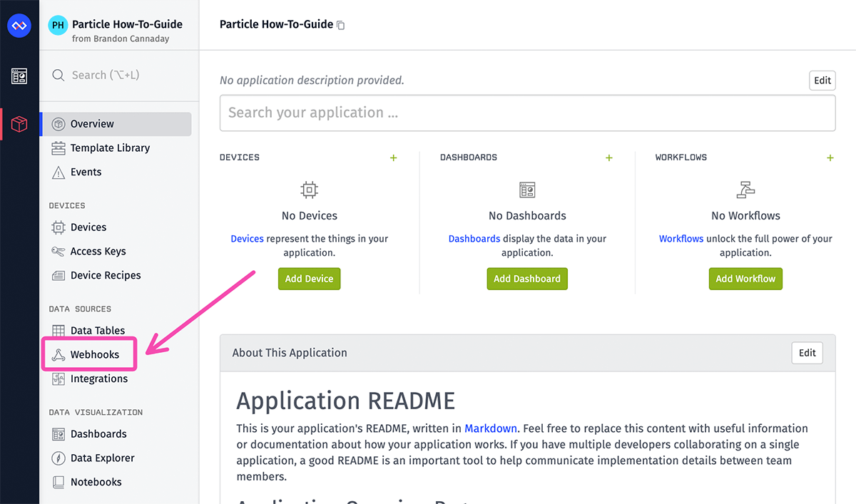Screen dimensions: 856x504
Task: Click the No Dashboards panel icon
Action: 527,190
